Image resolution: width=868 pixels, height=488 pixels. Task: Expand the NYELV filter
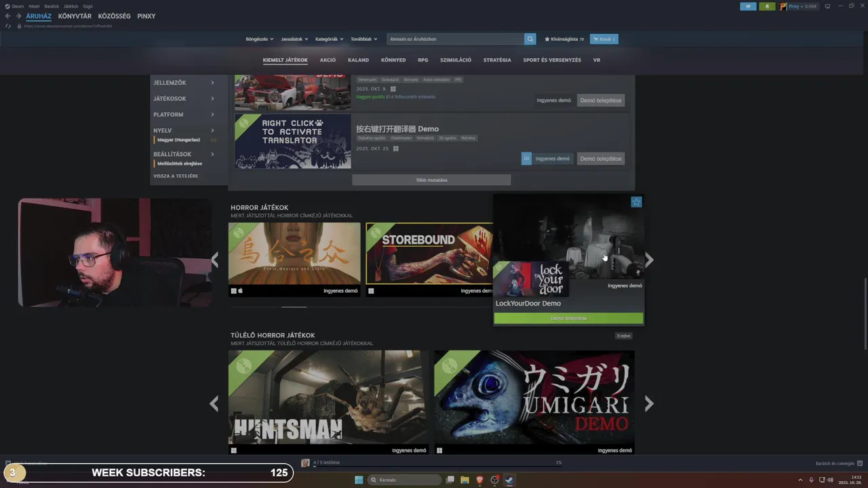[184, 130]
